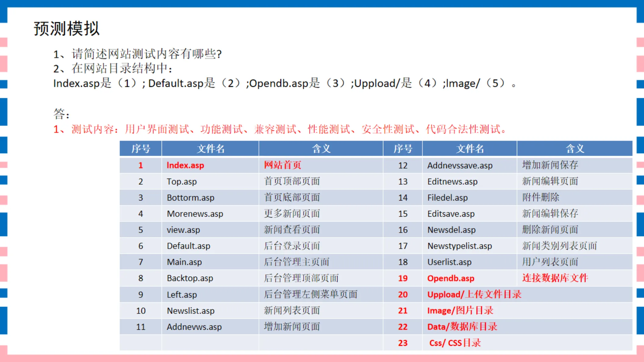Click the 答: label

[x=61, y=114]
